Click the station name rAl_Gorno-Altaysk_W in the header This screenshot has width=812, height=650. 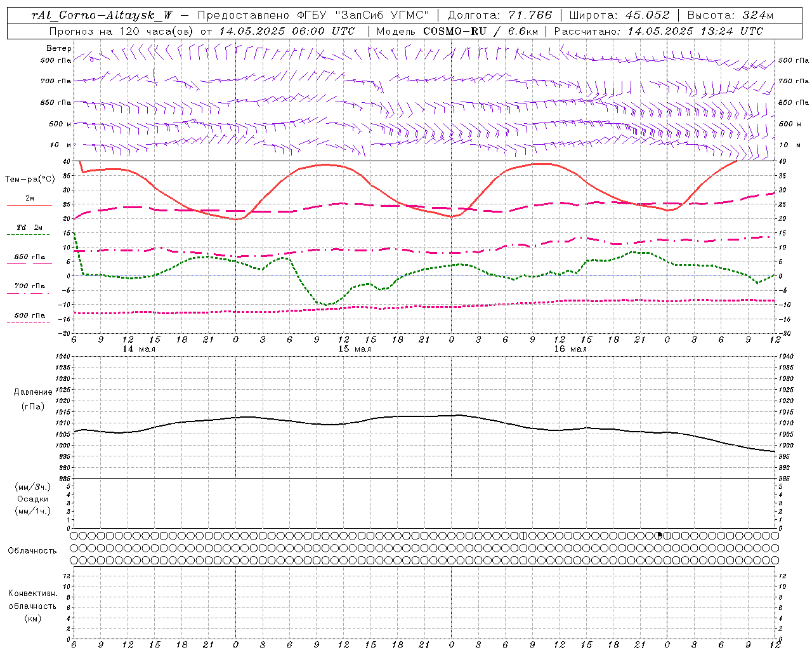102,16
